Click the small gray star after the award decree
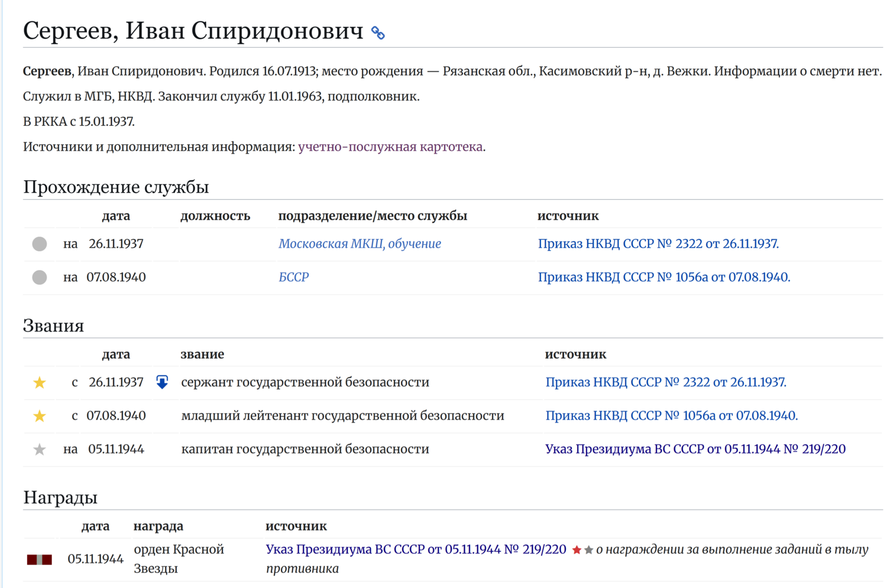 click(x=588, y=550)
